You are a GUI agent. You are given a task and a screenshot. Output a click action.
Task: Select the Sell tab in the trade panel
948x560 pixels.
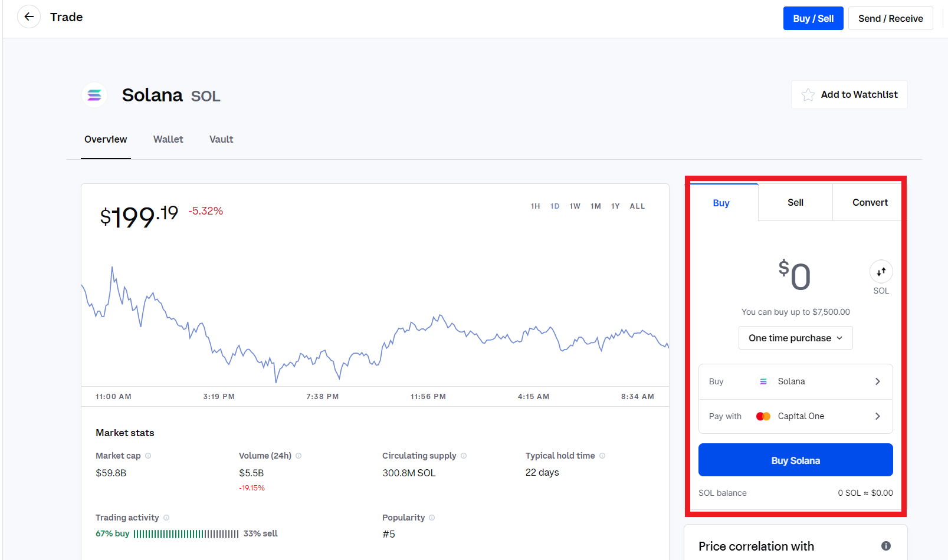point(795,203)
